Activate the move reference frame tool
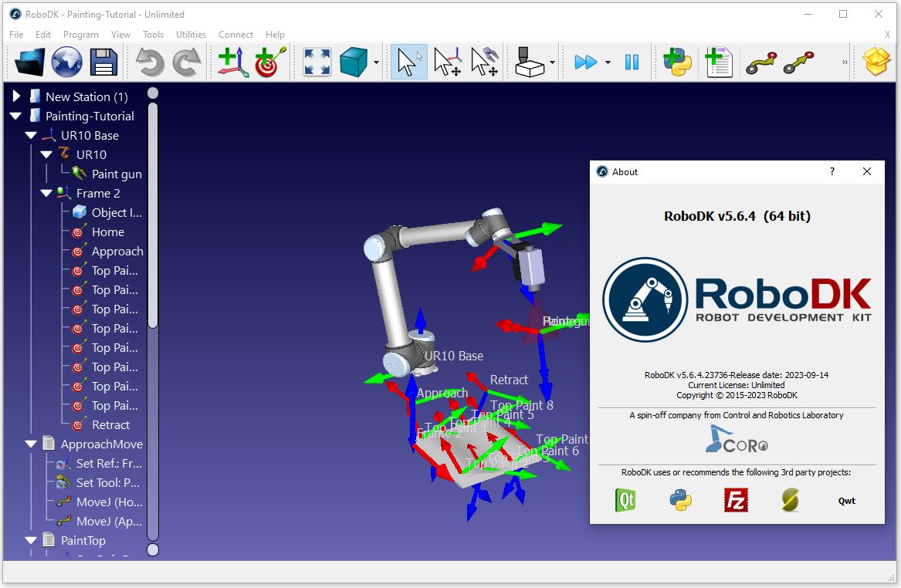This screenshot has width=901, height=588. 448,62
